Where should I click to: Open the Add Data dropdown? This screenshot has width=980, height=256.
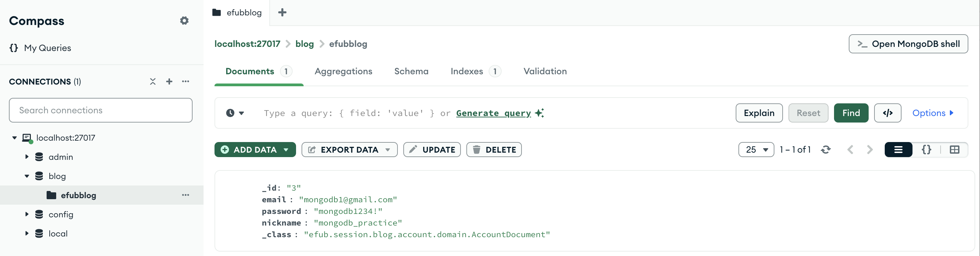(x=255, y=150)
